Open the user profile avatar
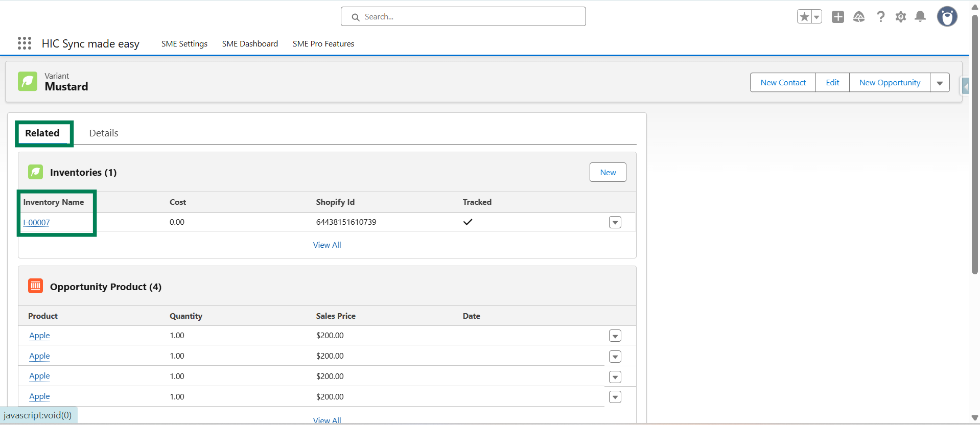Image resolution: width=980 pixels, height=425 pixels. click(x=947, y=17)
